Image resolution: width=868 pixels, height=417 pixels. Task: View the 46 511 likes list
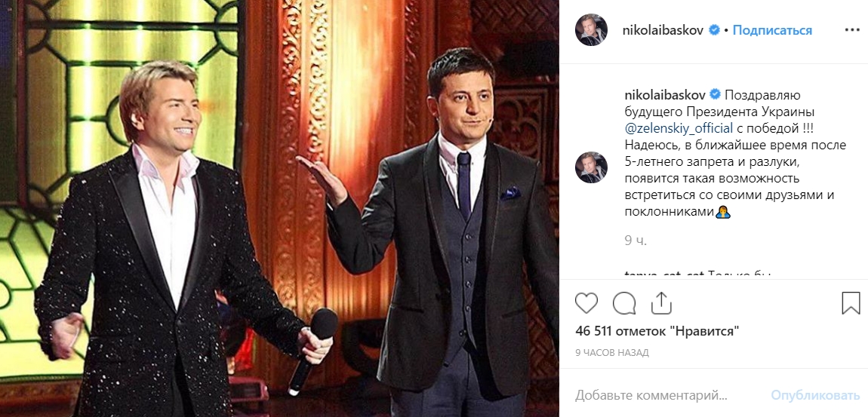tap(657, 331)
